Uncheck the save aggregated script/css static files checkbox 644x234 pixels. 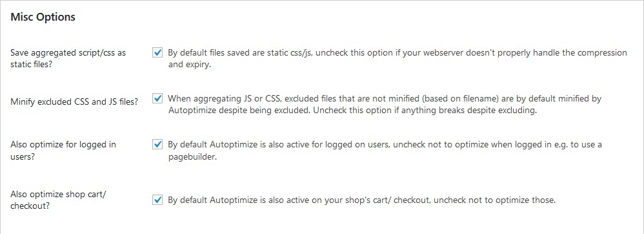(x=157, y=52)
